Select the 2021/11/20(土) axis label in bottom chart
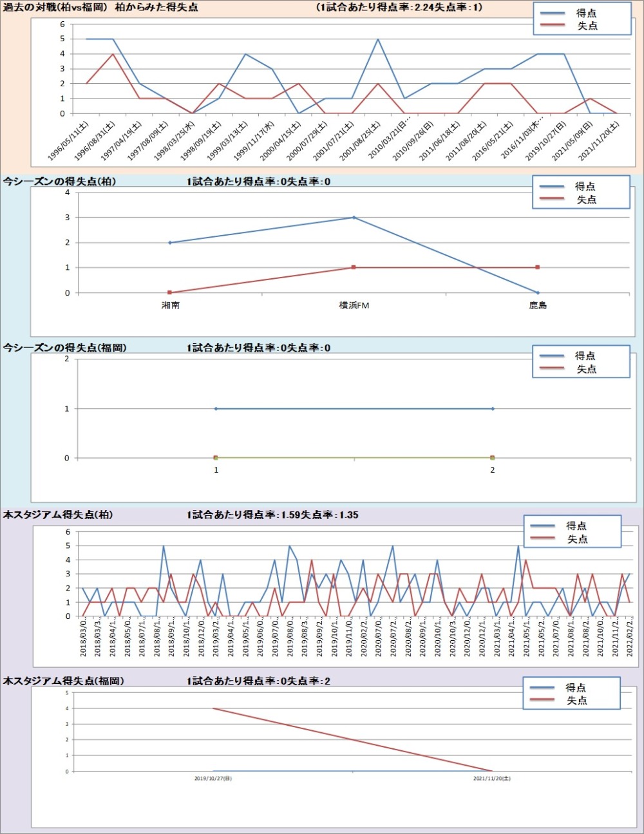Viewport: 644px width, 834px height. point(492,779)
